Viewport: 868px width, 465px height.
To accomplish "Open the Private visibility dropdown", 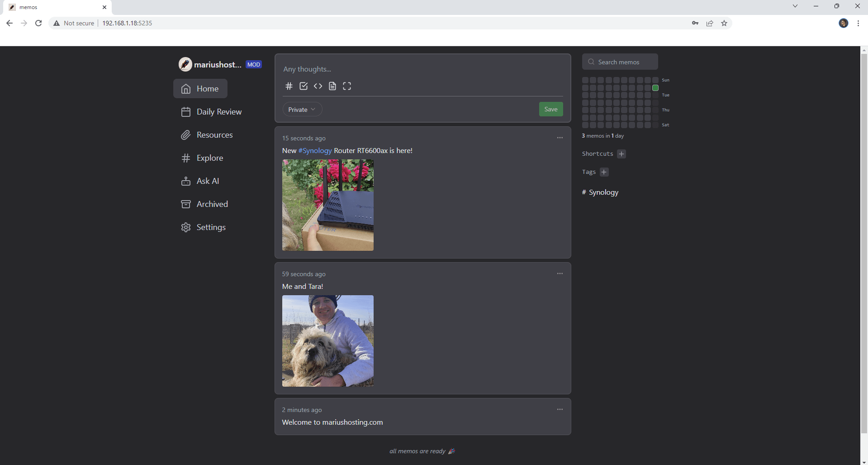I will 302,110.
